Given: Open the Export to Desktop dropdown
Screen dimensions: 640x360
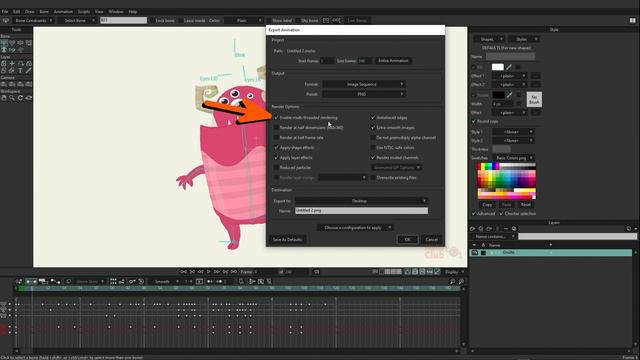Looking at the screenshot, I should (361, 201).
